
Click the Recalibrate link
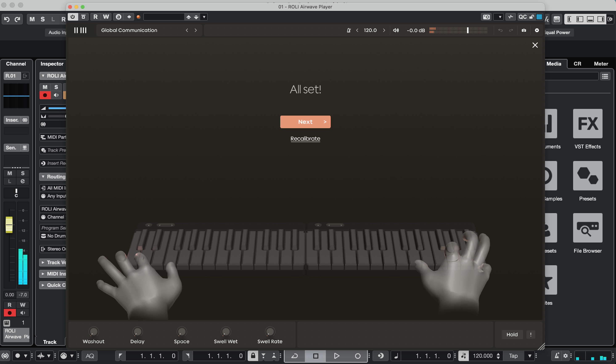click(x=305, y=138)
